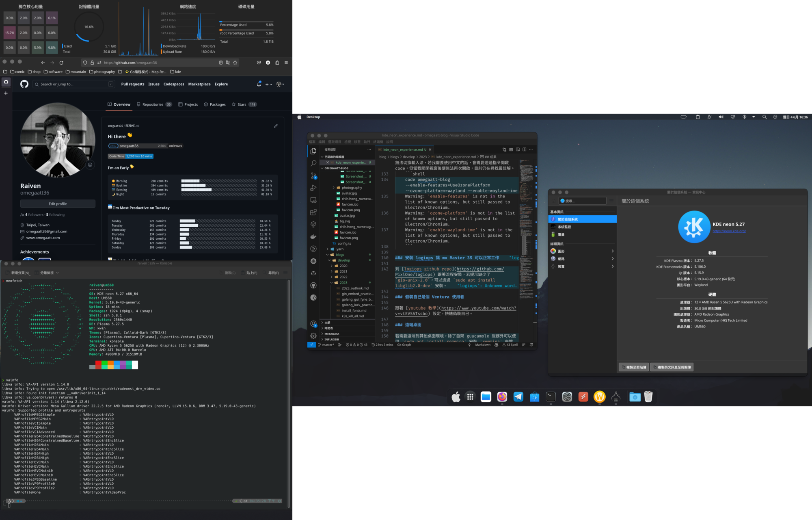Select kde_neon_experience.md editor tab
The height and width of the screenshot is (520, 812).
[x=404, y=149]
